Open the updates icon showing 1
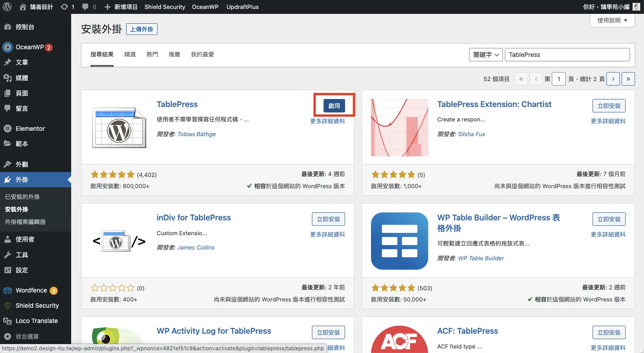 (x=67, y=7)
